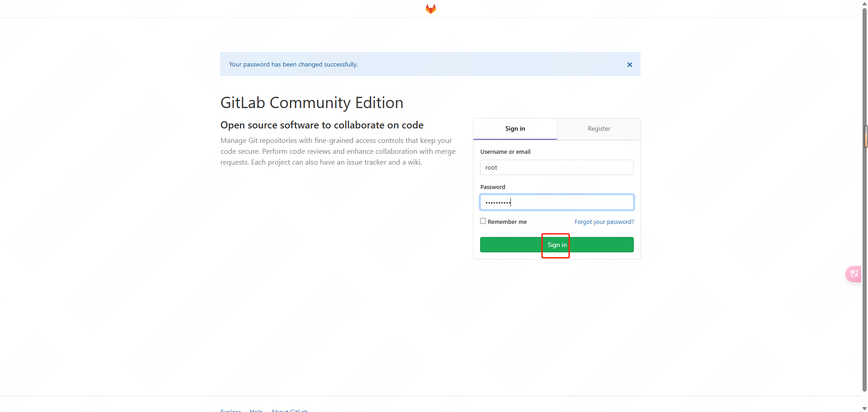Focus the Password input field
868x412 pixels.
[557, 202]
